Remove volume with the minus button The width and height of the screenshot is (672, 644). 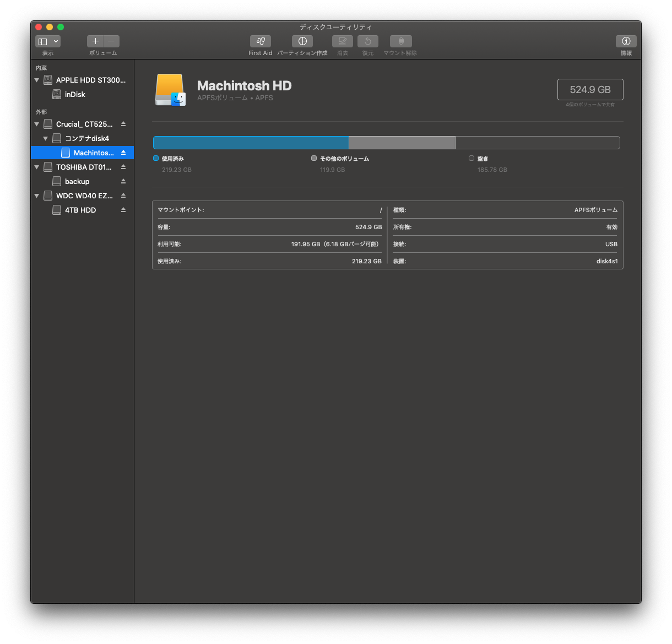111,41
